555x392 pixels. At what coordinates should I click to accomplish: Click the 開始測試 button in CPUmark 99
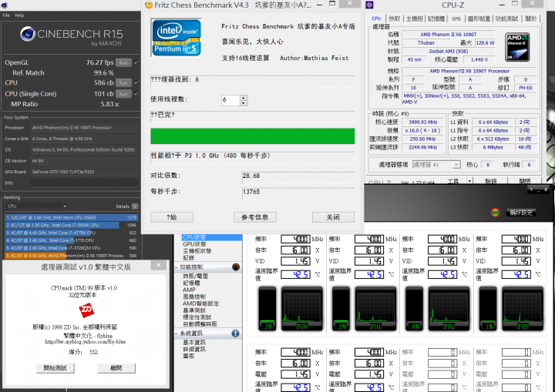(55, 368)
